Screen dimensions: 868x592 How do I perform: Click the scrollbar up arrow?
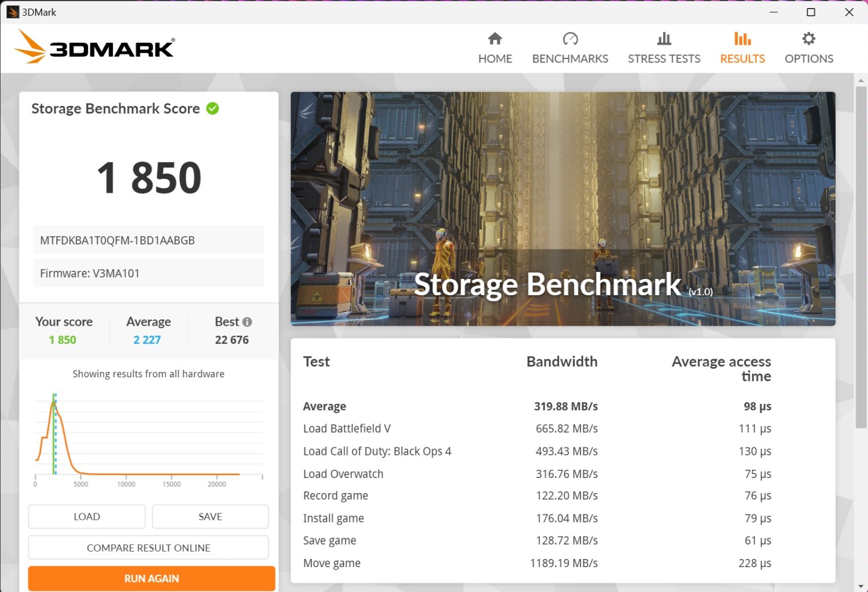point(861,80)
